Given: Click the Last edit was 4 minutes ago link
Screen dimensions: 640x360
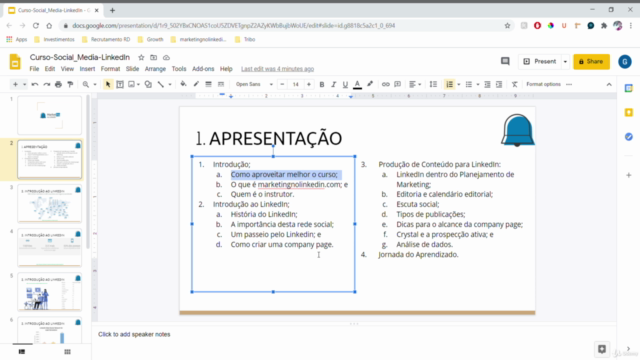Looking at the screenshot, I should click(277, 69).
